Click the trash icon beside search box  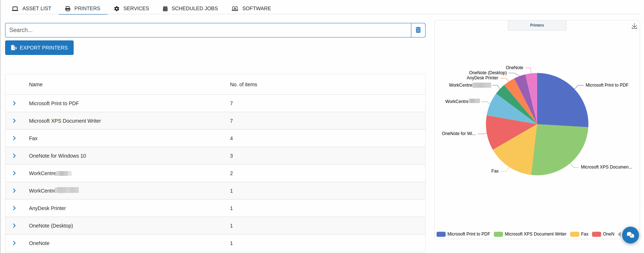click(418, 30)
